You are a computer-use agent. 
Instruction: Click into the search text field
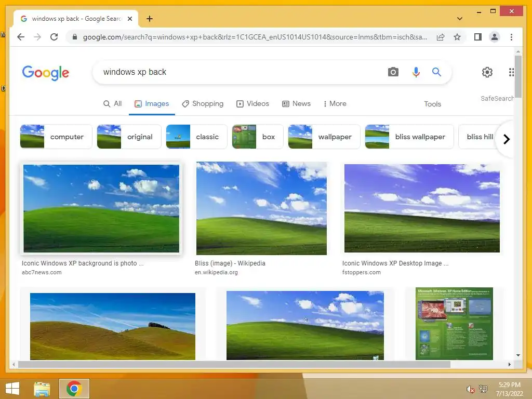click(237, 72)
